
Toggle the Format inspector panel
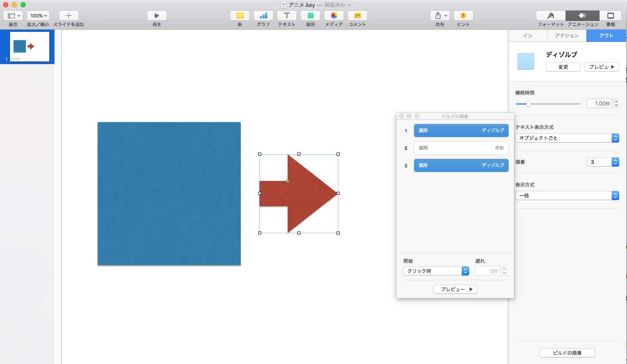point(551,16)
